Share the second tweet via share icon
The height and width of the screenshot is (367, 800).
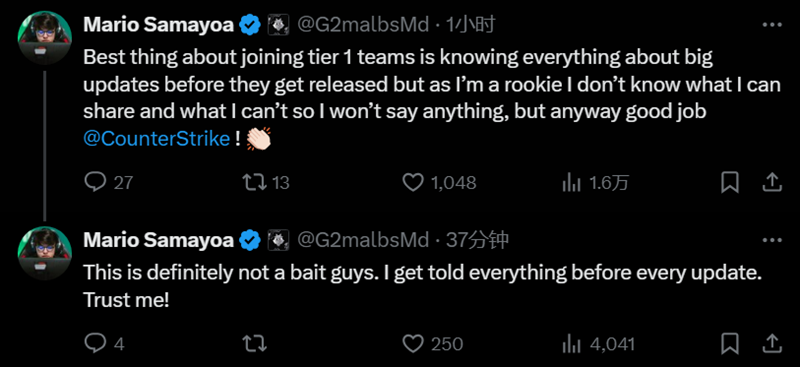click(x=772, y=344)
